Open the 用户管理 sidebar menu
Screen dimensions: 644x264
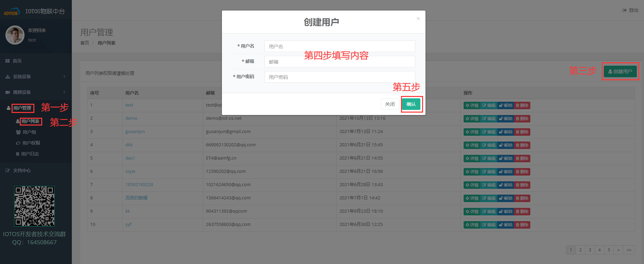pos(22,108)
